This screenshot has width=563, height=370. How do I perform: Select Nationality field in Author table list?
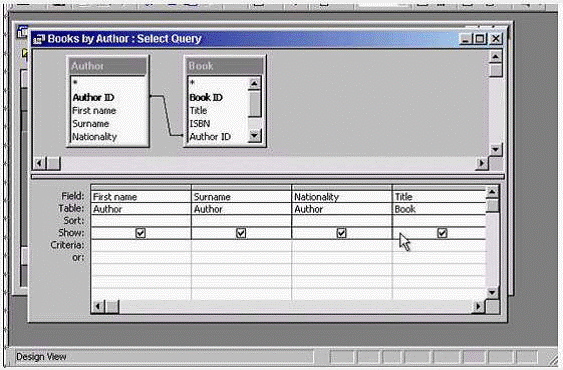[x=94, y=137]
